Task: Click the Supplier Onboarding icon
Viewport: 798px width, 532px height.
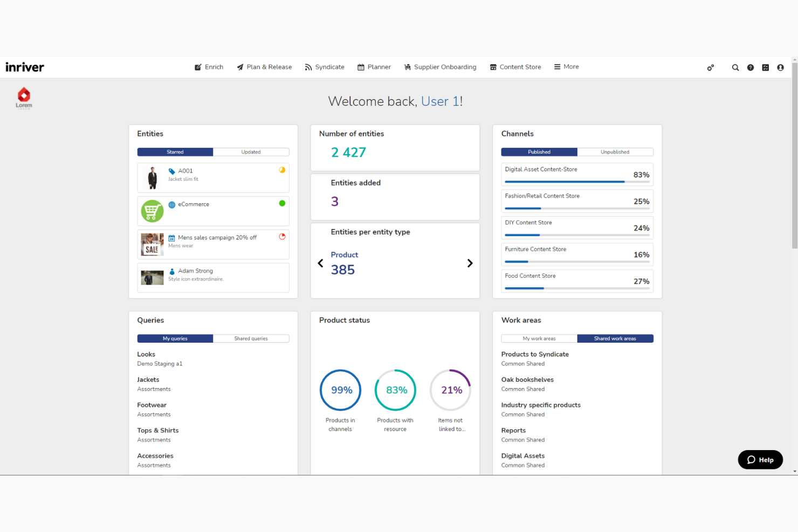Action: click(408, 67)
